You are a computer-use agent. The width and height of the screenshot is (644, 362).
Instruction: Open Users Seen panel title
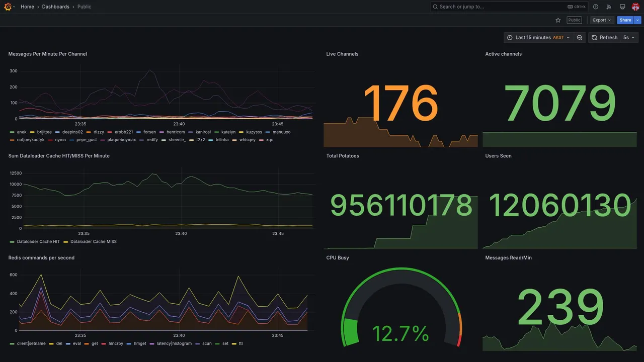click(x=498, y=156)
